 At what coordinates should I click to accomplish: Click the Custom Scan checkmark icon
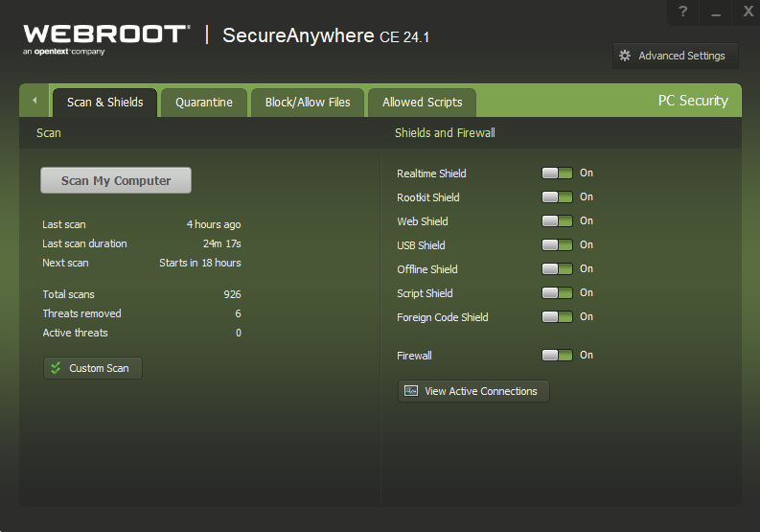pos(57,368)
